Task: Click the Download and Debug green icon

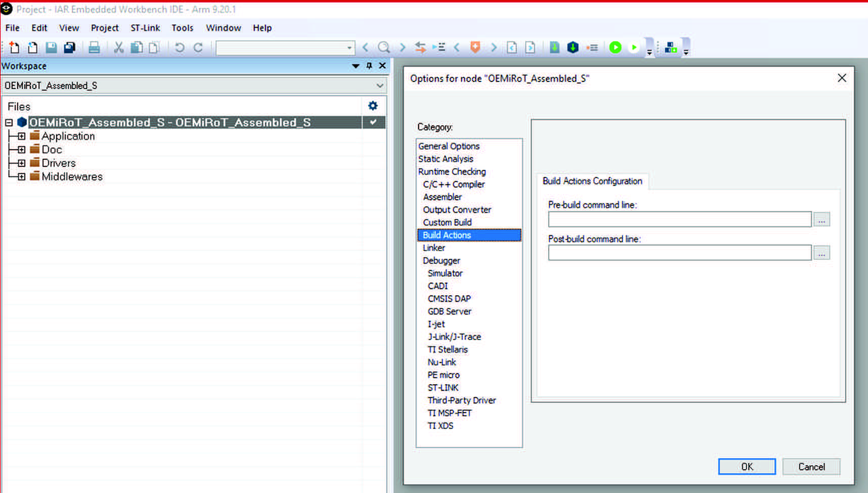Action: [x=615, y=48]
